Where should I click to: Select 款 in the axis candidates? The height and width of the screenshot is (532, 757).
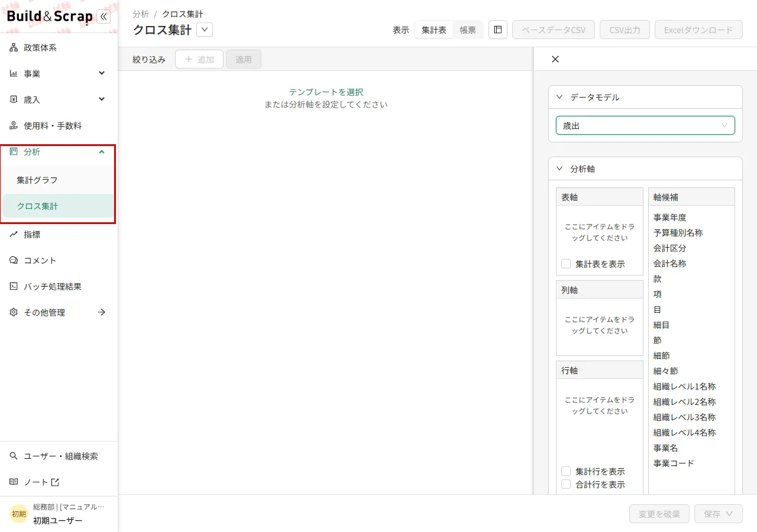658,279
